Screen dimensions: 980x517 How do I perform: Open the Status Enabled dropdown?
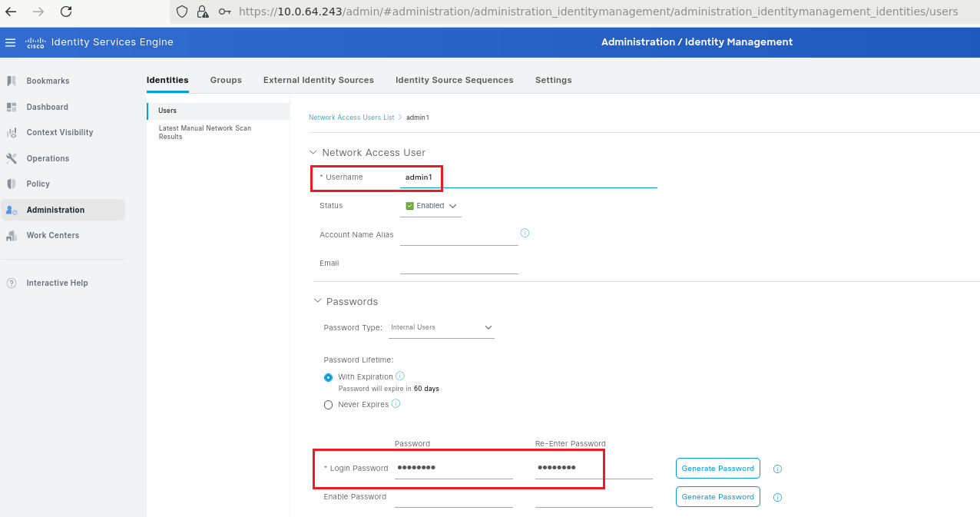[431, 206]
